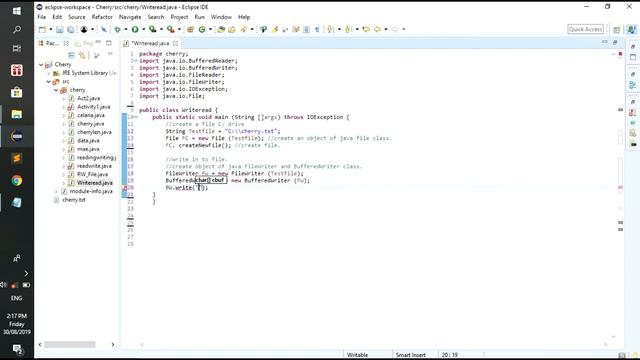640x360 pixels.
Task: Open the Run icon dropdown arrow
Action: pyautogui.click(x=143, y=29)
